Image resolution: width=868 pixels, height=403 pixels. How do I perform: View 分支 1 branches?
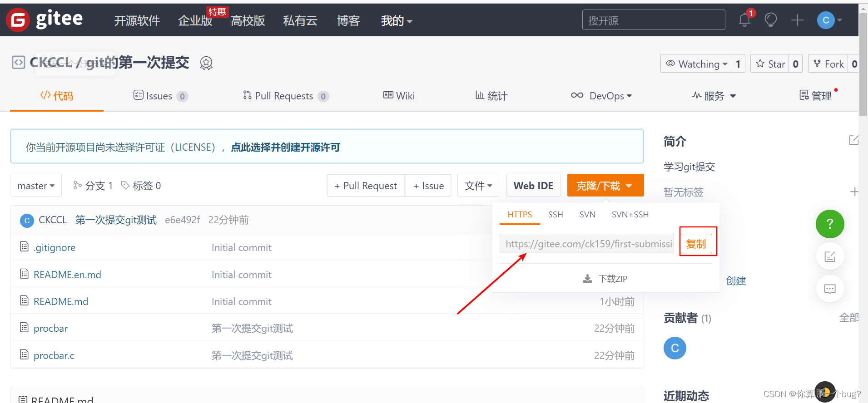pos(93,186)
